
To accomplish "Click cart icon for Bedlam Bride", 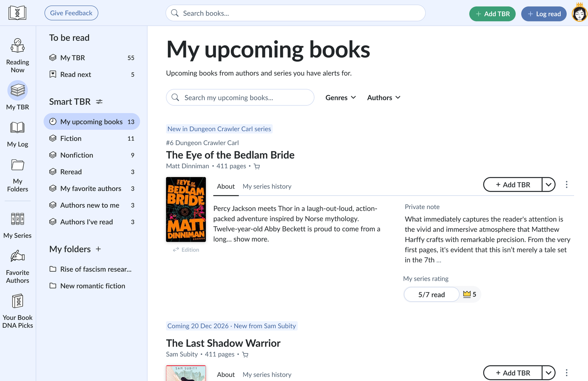I will click(x=257, y=166).
